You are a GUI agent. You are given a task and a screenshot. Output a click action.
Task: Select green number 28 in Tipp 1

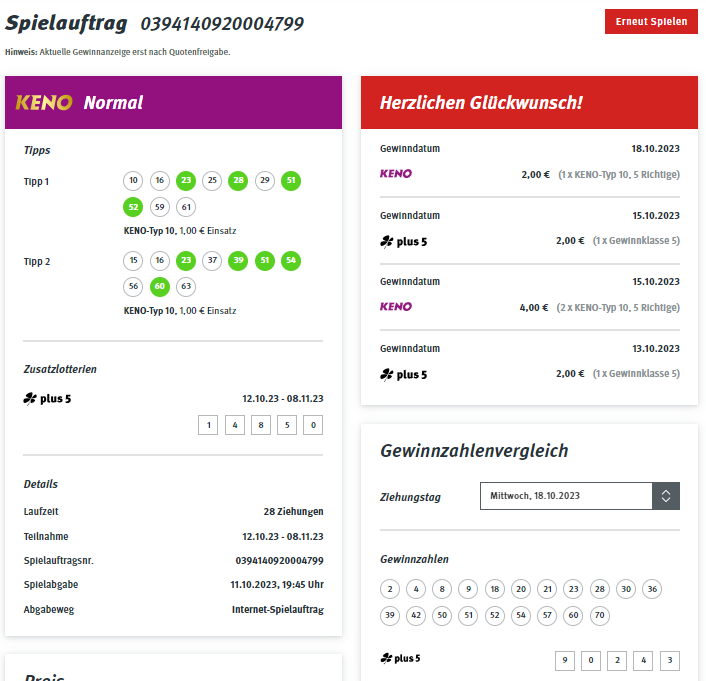(238, 181)
